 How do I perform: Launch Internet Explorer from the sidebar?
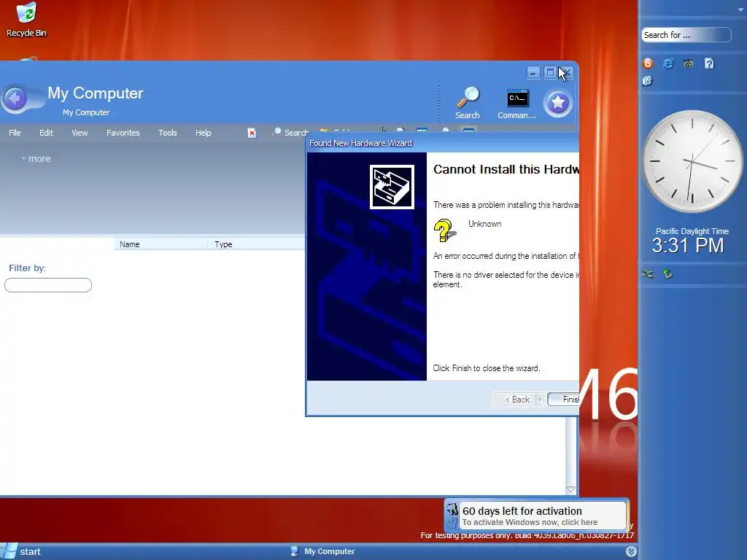668,63
